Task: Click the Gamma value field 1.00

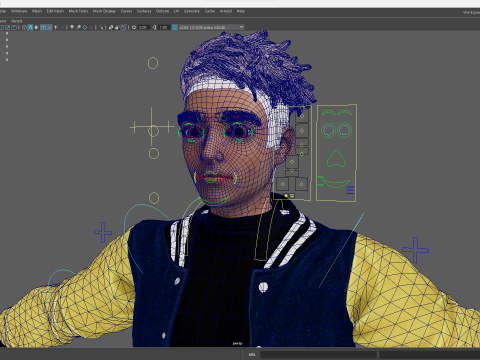Action: 163,27
